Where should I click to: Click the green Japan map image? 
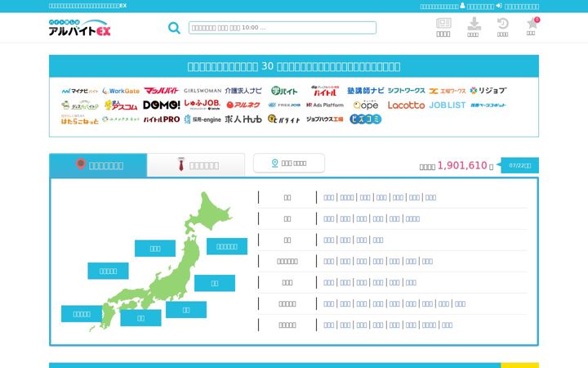click(x=161, y=261)
